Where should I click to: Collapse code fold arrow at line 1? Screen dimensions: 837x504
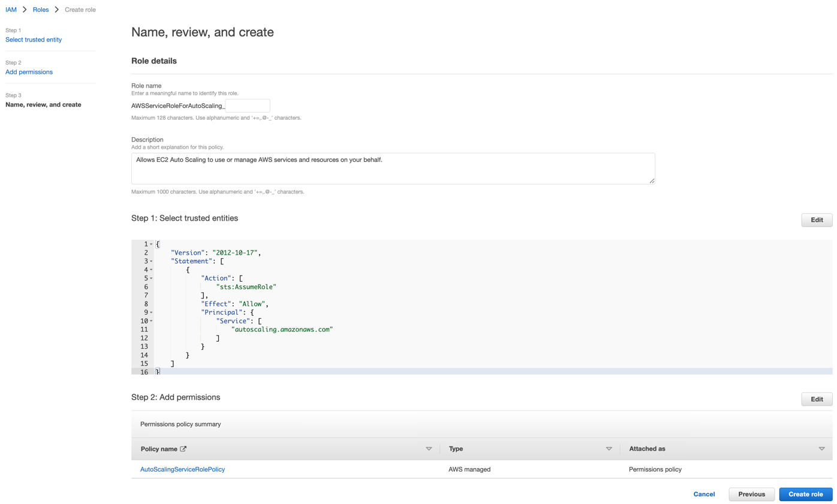[x=151, y=245]
